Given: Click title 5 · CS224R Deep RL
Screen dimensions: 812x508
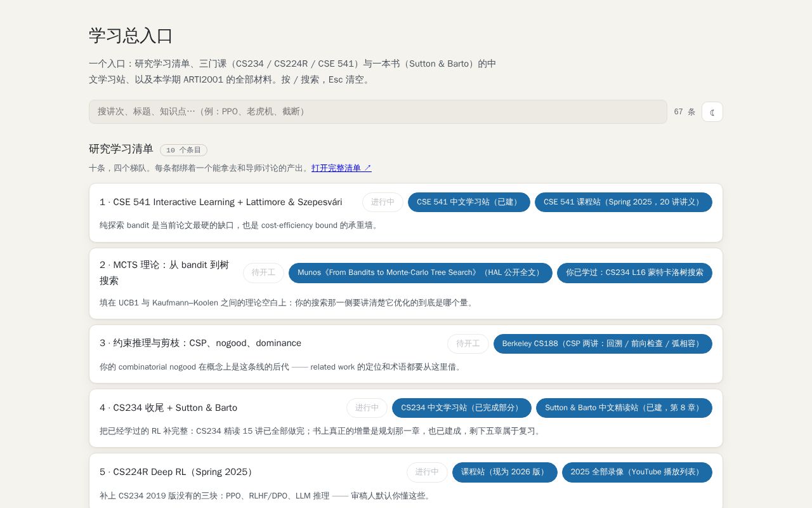Looking at the screenshot, I should click(178, 472).
